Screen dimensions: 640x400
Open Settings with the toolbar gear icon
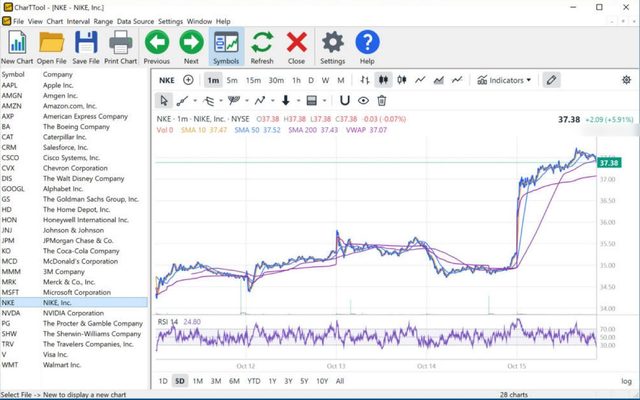click(333, 47)
